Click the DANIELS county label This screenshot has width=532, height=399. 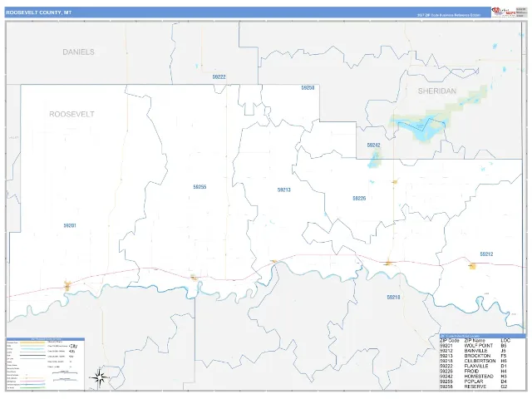(78, 52)
